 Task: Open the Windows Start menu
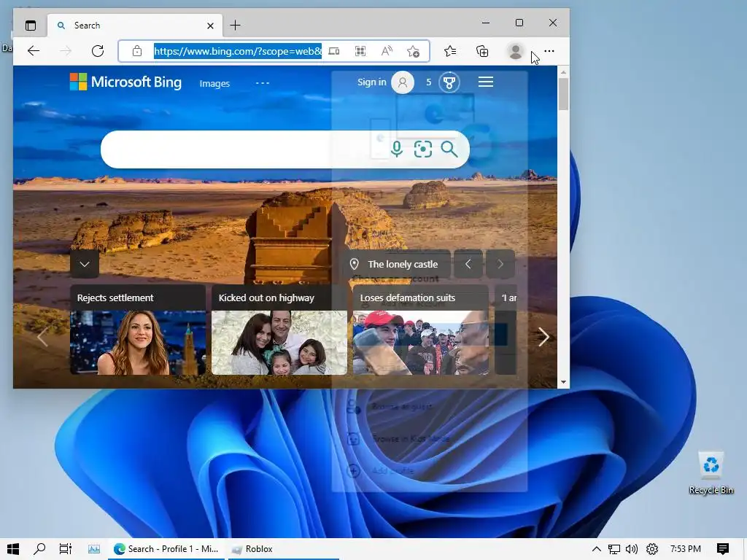(13, 549)
